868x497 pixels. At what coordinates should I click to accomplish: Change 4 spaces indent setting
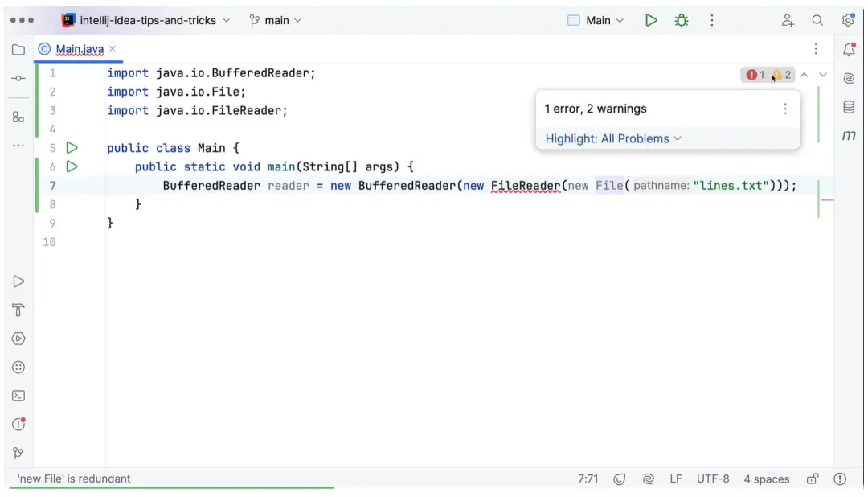pyautogui.click(x=766, y=479)
